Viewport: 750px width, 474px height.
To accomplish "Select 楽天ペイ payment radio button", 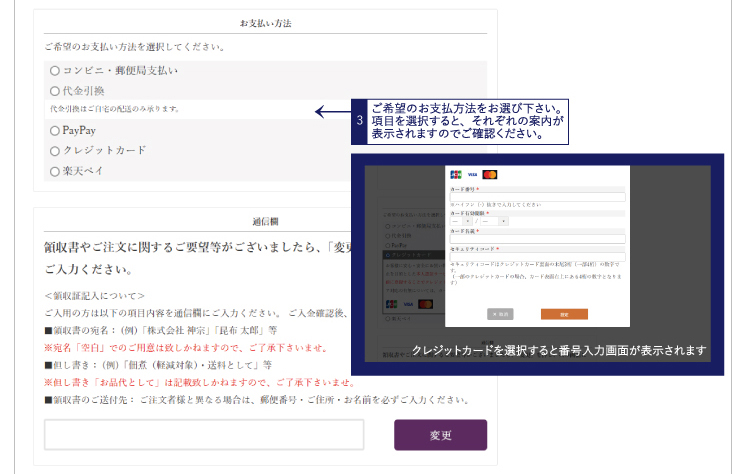I will 54,171.
